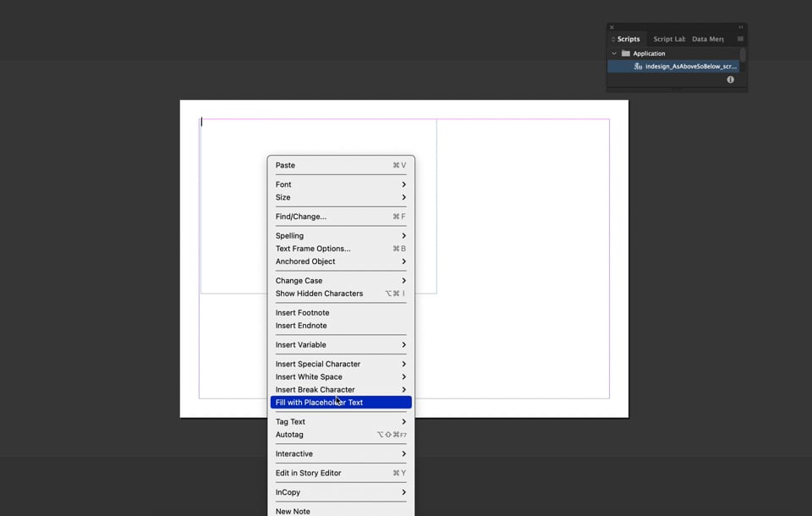Close the Scripts panel group
The height and width of the screenshot is (516, 812).
tap(612, 27)
